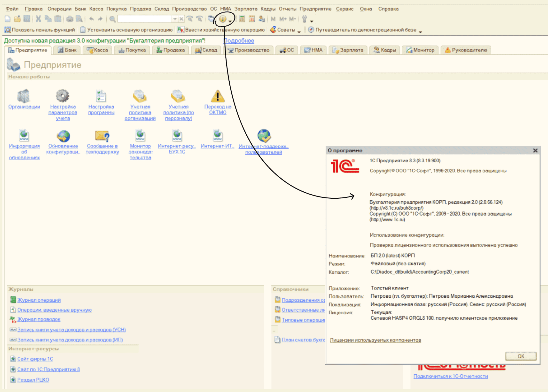548x392 pixels.
Task: Switch to the Зарплата tab
Action: click(348, 50)
